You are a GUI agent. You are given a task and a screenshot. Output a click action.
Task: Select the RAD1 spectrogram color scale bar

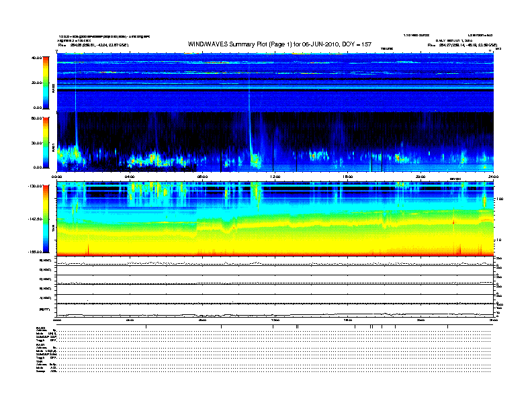pyautogui.click(x=46, y=142)
